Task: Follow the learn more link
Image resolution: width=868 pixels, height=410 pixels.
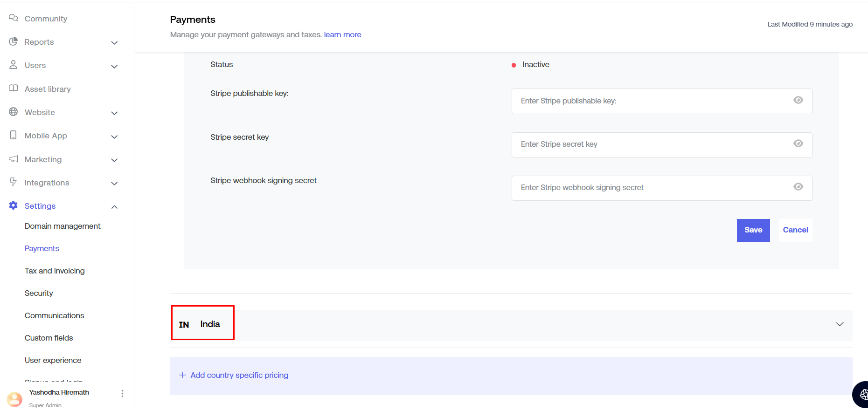Action: [342, 34]
